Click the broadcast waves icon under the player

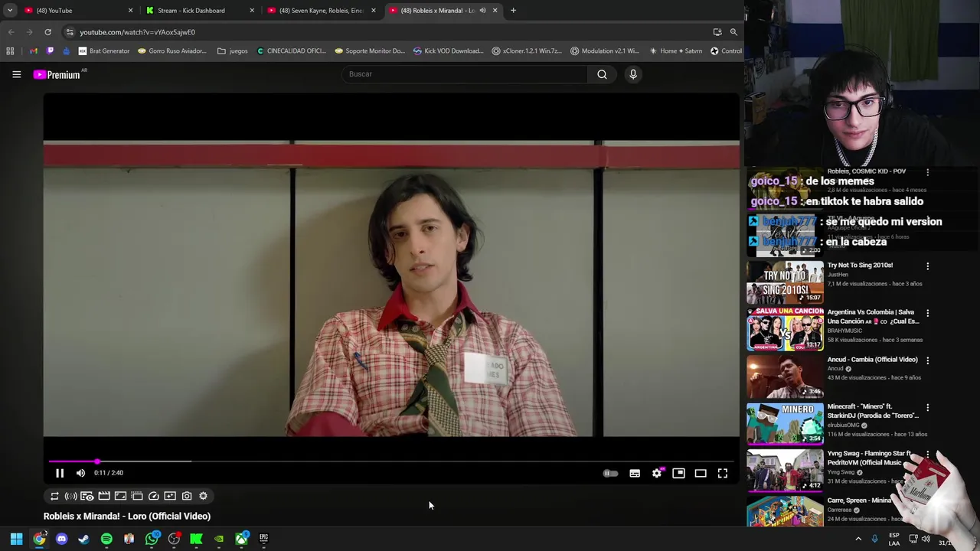click(x=70, y=496)
